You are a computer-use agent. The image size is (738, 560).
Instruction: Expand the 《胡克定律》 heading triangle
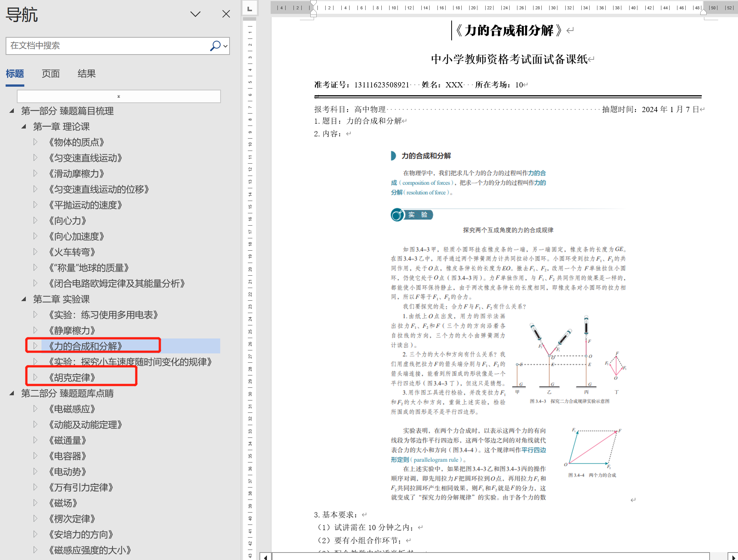coord(35,377)
